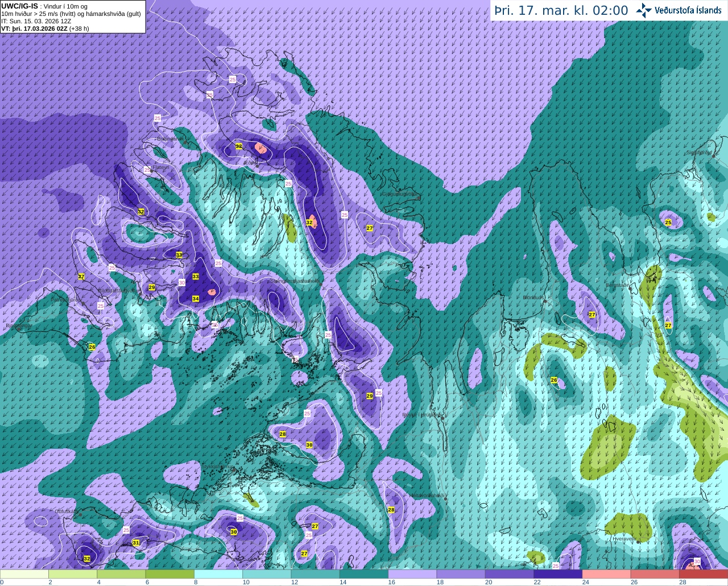Screen dimensions: 728x586
Task: Pick the medium purple 18–20 legend swatch
Action: pos(461,573)
